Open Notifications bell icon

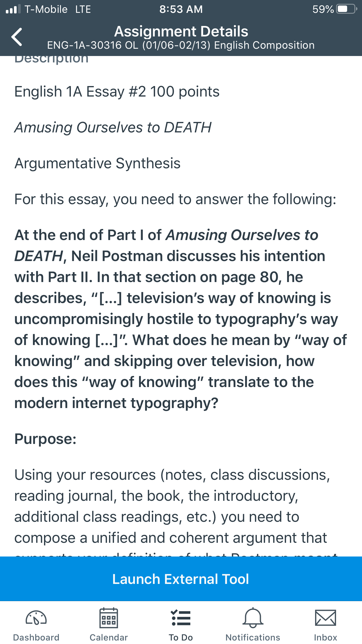(x=253, y=617)
